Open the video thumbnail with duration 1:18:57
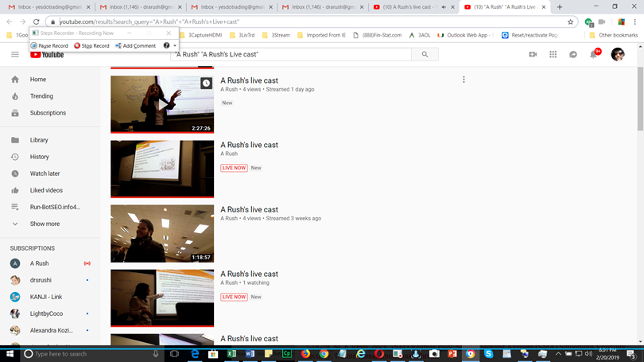This screenshot has height=362, width=644. click(162, 233)
